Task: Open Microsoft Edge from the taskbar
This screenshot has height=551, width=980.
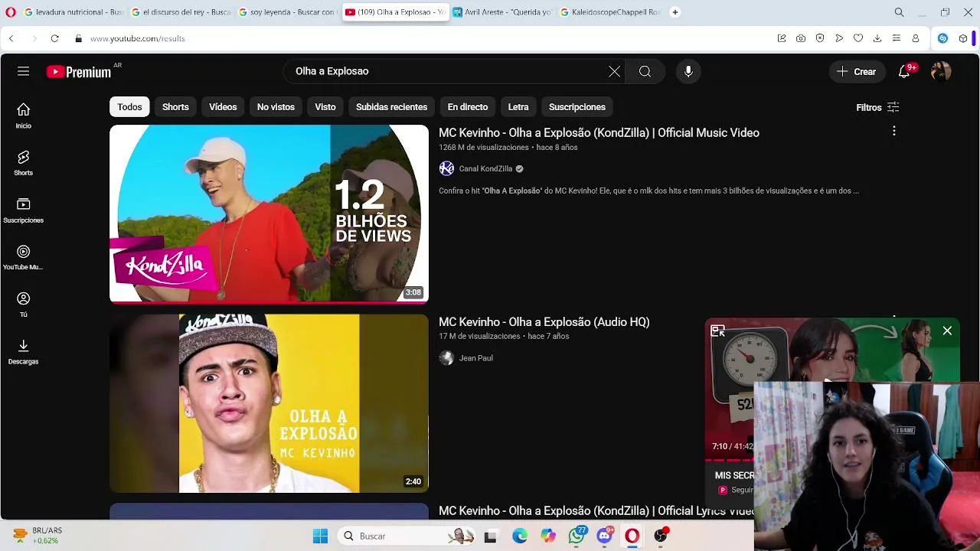Action: click(520, 536)
